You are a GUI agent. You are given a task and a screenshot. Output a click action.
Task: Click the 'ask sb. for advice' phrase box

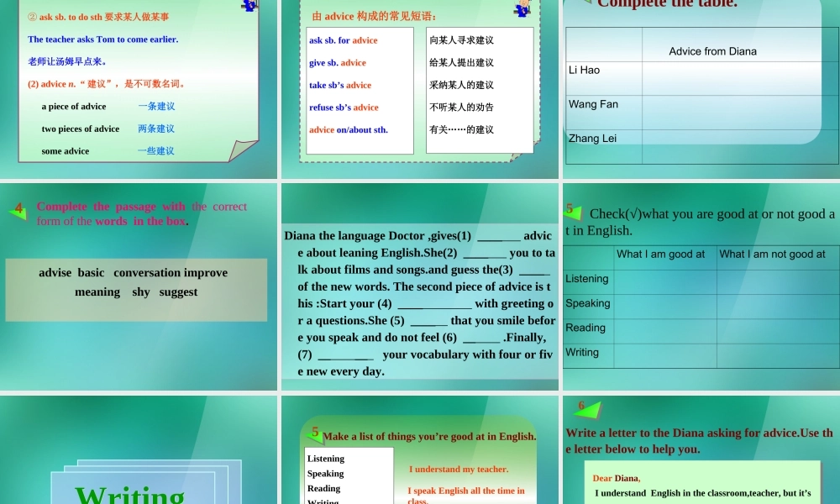[344, 39]
